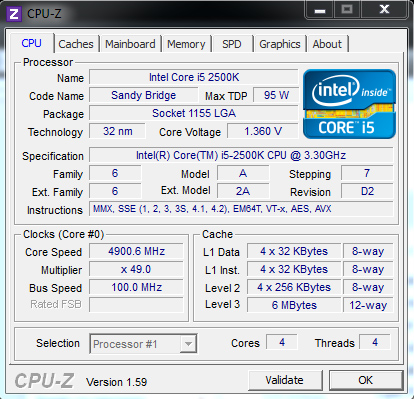Open the Processor #1 selection dropdown arrow

tap(188, 344)
